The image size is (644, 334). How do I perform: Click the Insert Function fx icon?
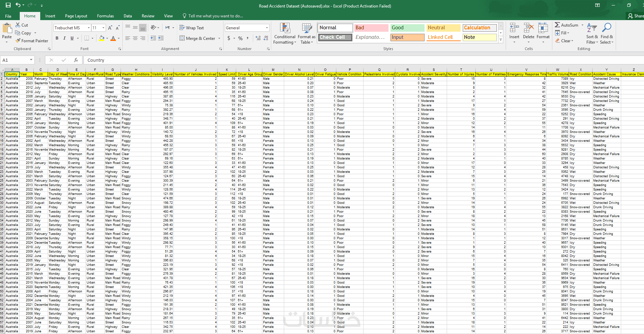(76, 60)
